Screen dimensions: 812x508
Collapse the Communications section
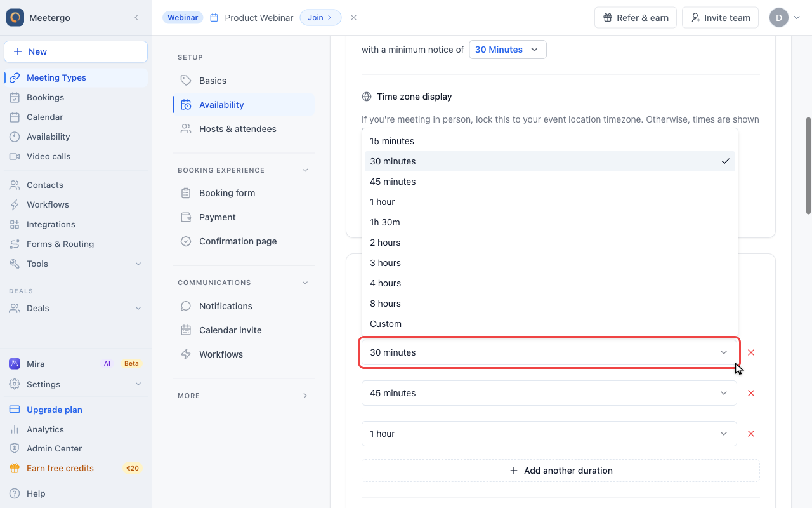pos(305,283)
